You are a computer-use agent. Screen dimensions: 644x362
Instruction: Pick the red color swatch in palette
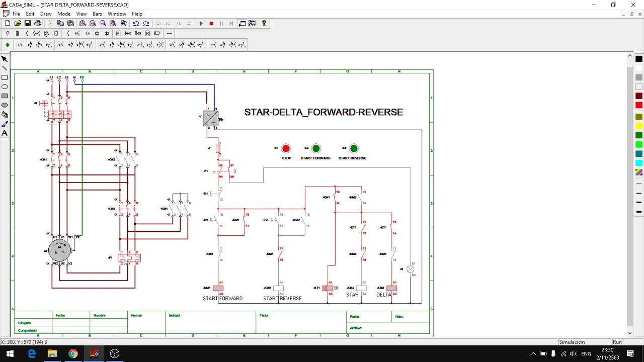[x=639, y=105]
